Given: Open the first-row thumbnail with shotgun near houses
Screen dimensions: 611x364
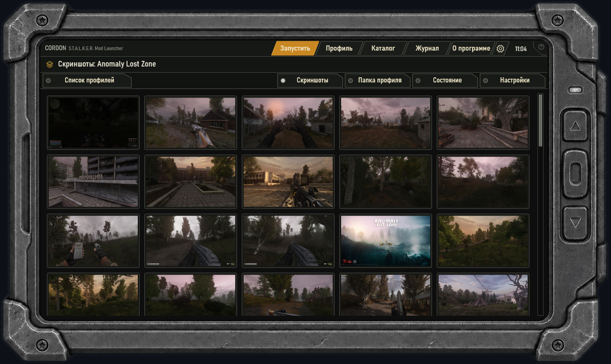Looking at the screenshot, I should pyautogui.click(x=191, y=123).
